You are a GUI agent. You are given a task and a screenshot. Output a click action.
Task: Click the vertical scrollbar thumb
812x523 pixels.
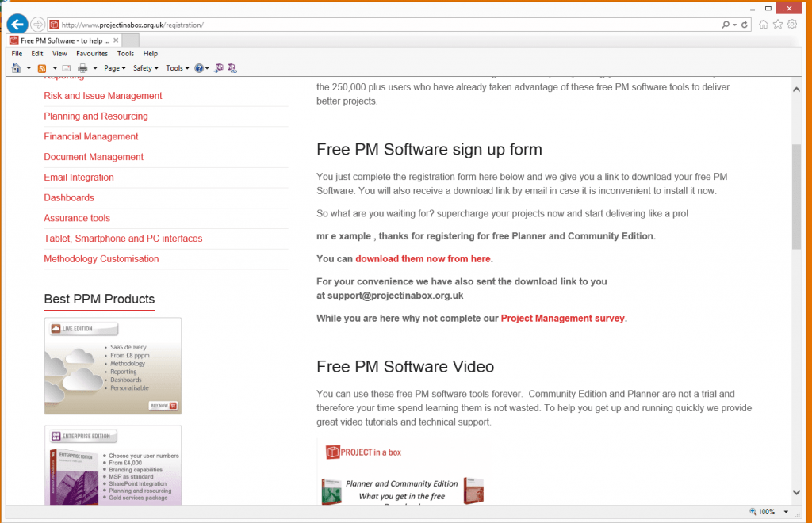coord(796,197)
